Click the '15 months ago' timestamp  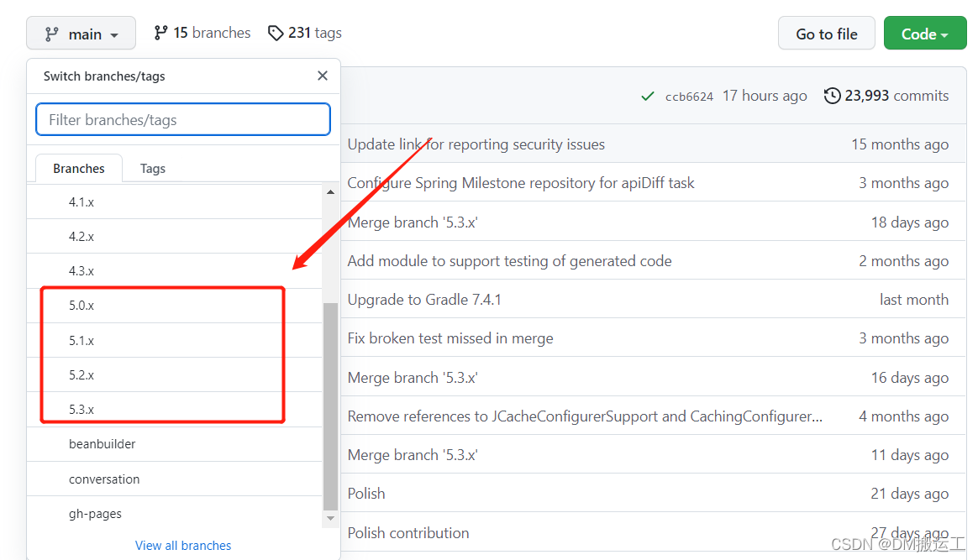[x=900, y=144]
